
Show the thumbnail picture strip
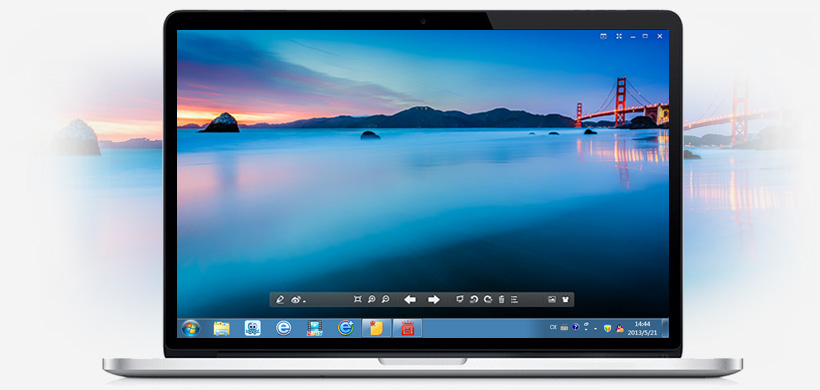pos(552,300)
